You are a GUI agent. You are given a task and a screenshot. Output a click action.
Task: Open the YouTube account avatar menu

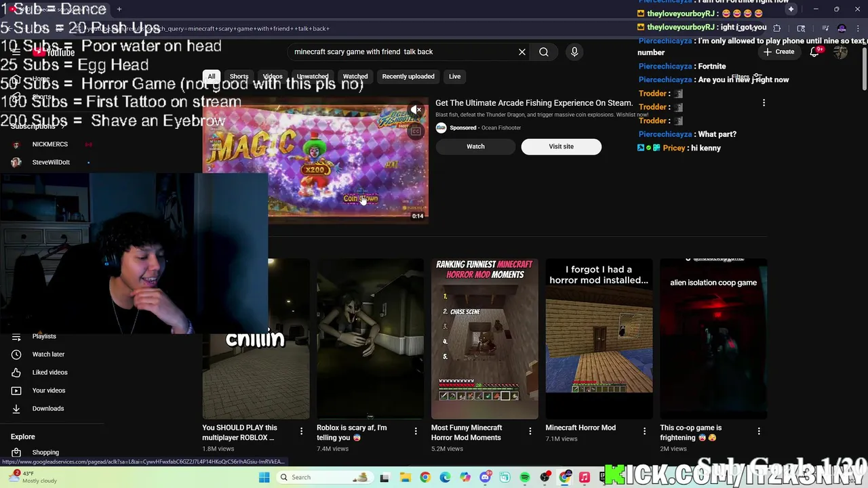pos(841,52)
